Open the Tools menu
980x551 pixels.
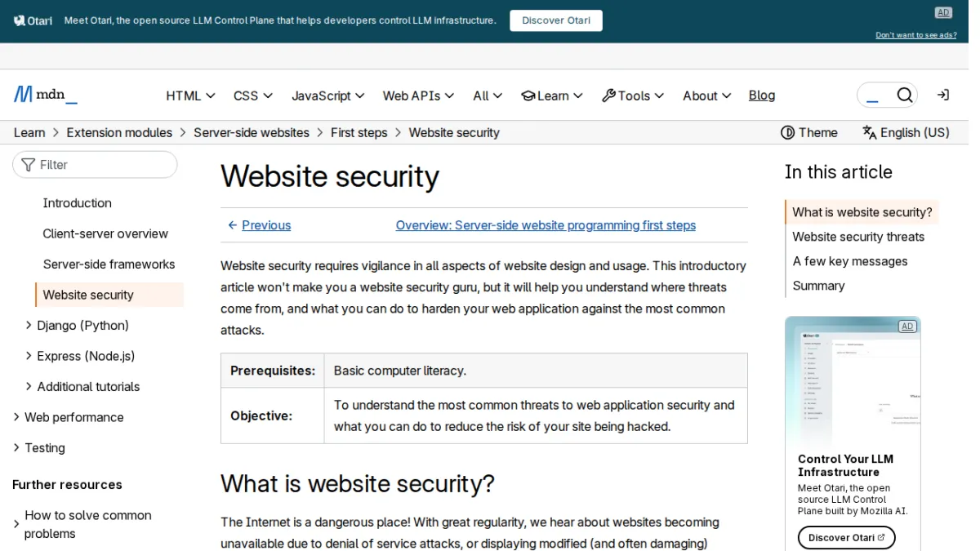[633, 96]
